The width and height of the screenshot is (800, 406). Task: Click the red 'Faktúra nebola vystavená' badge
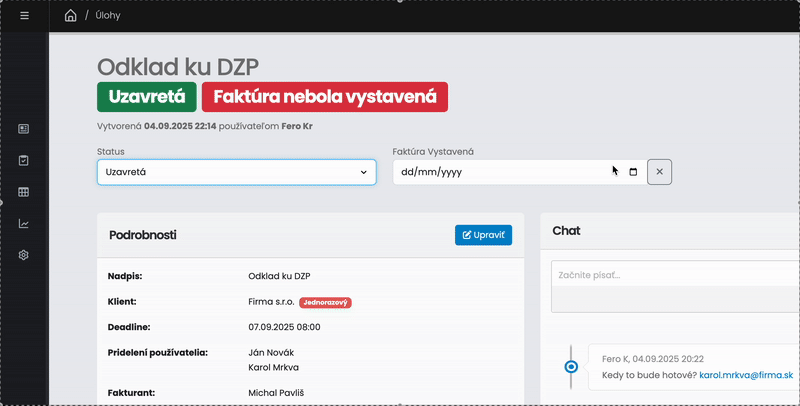(324, 97)
